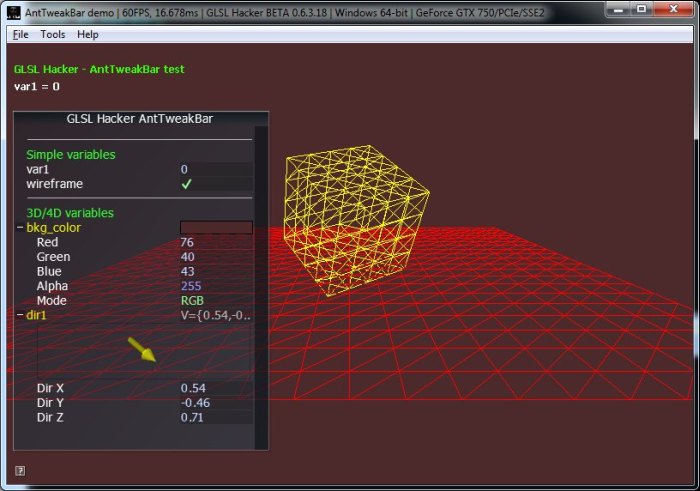Click the dir1 vector value text
Viewport: 700px width, 491px height.
216,315
